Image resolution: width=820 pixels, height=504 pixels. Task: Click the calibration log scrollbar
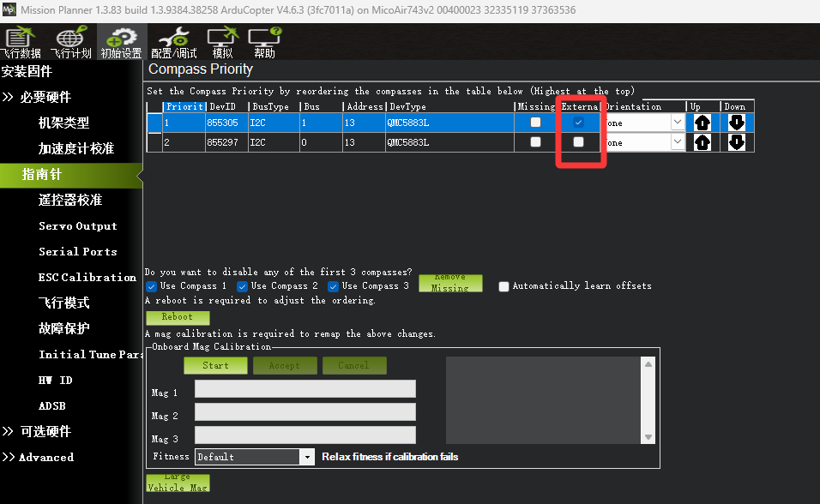648,400
